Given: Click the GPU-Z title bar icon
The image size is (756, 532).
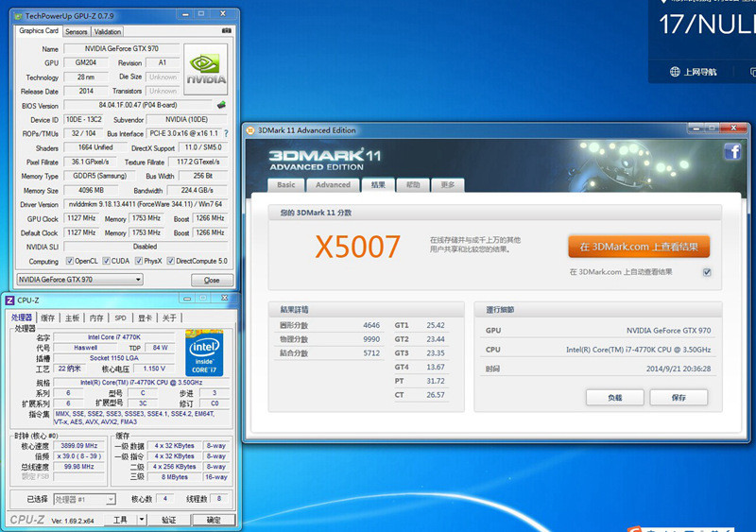Looking at the screenshot, I should tap(18, 16).
